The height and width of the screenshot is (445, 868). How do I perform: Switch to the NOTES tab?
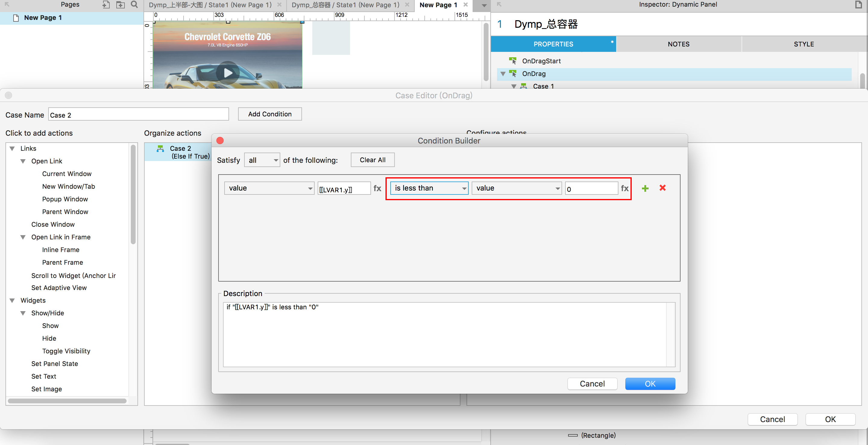coord(678,44)
